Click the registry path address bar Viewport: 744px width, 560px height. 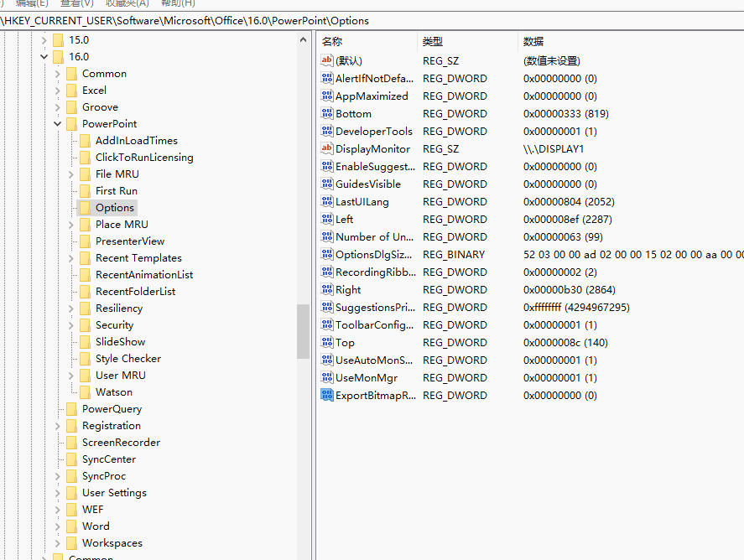[x=372, y=21]
